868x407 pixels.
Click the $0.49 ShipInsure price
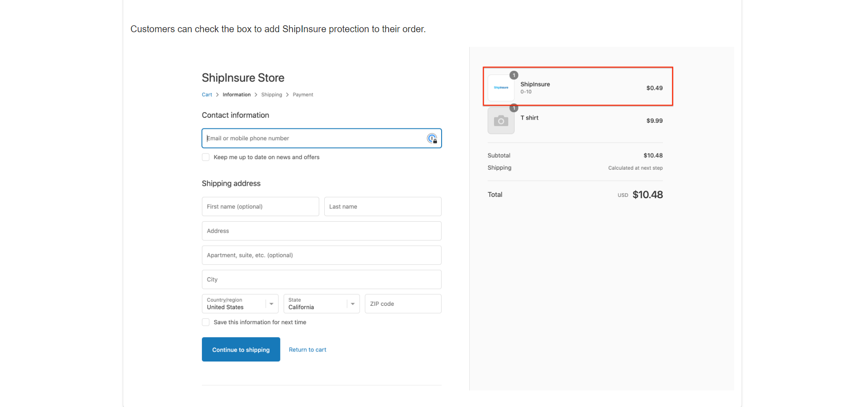pyautogui.click(x=654, y=88)
